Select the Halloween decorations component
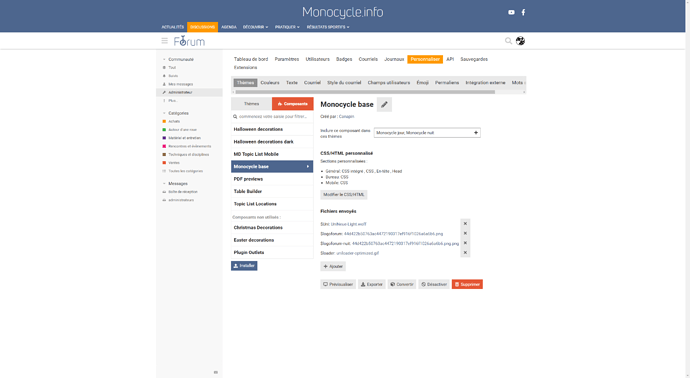 tap(272, 129)
